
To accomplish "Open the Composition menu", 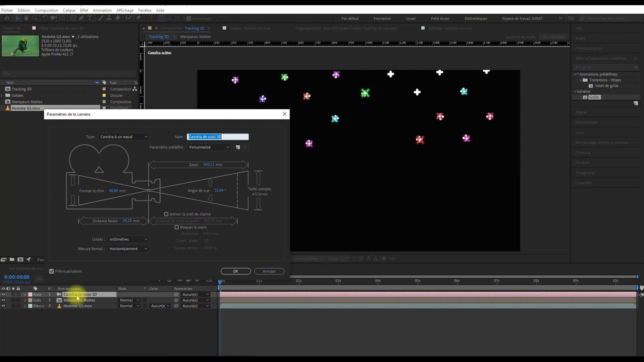I will pyautogui.click(x=46, y=10).
